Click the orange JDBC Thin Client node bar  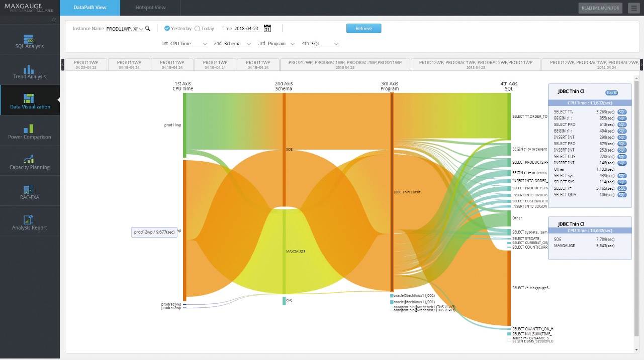(x=392, y=192)
